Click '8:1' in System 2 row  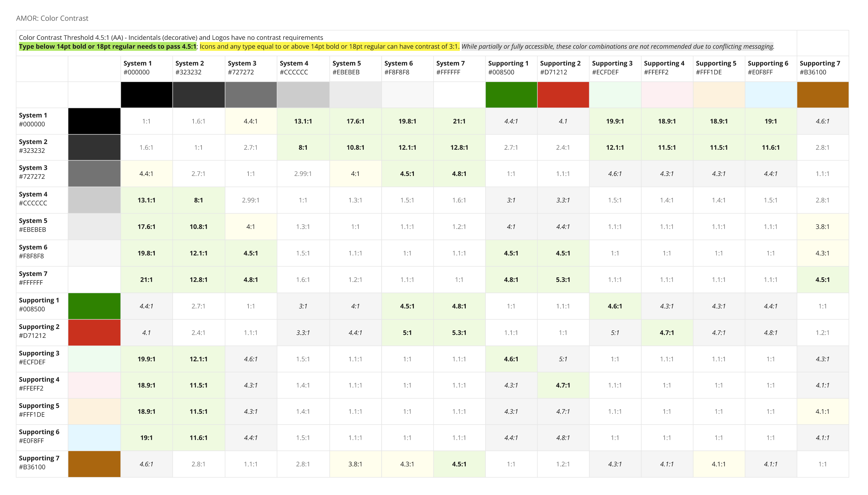(x=303, y=148)
